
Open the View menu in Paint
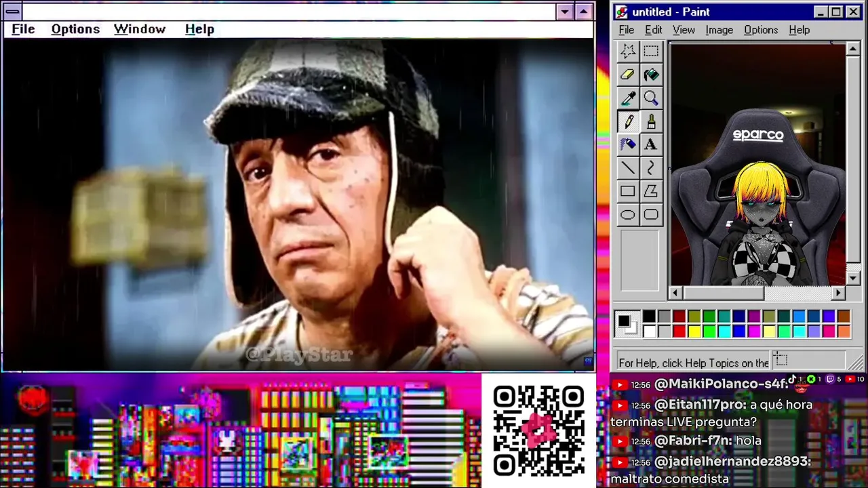[684, 30]
